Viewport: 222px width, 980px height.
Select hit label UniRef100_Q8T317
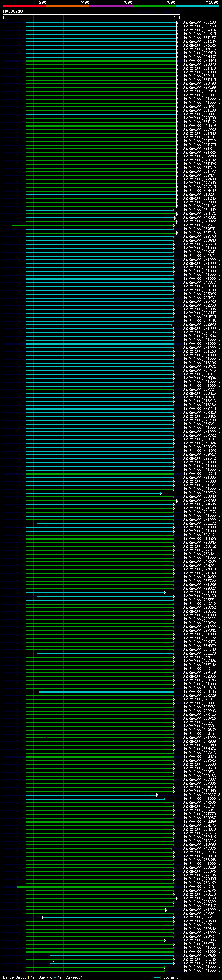tap(199, 374)
